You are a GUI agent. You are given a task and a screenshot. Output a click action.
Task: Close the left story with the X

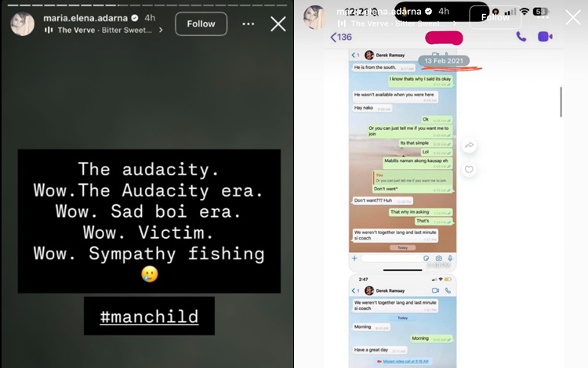click(x=278, y=24)
